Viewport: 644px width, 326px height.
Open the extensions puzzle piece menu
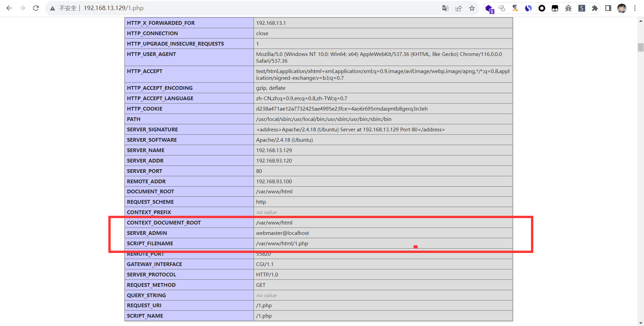(x=595, y=8)
